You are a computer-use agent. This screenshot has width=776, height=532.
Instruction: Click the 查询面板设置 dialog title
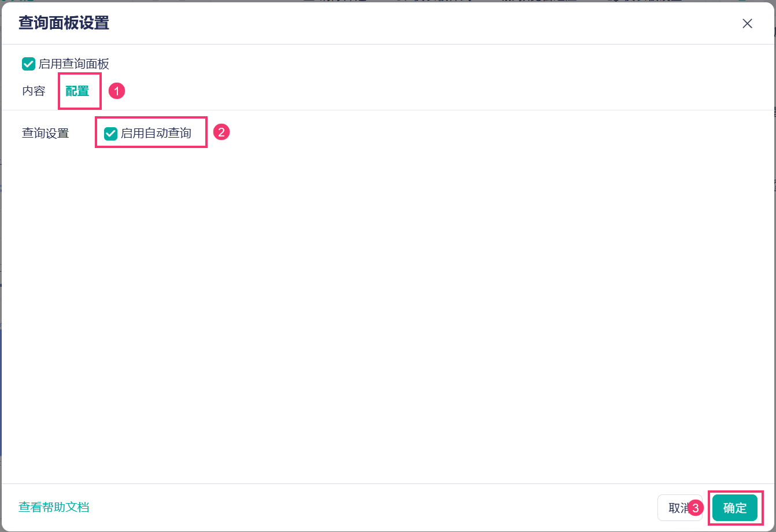(x=64, y=23)
